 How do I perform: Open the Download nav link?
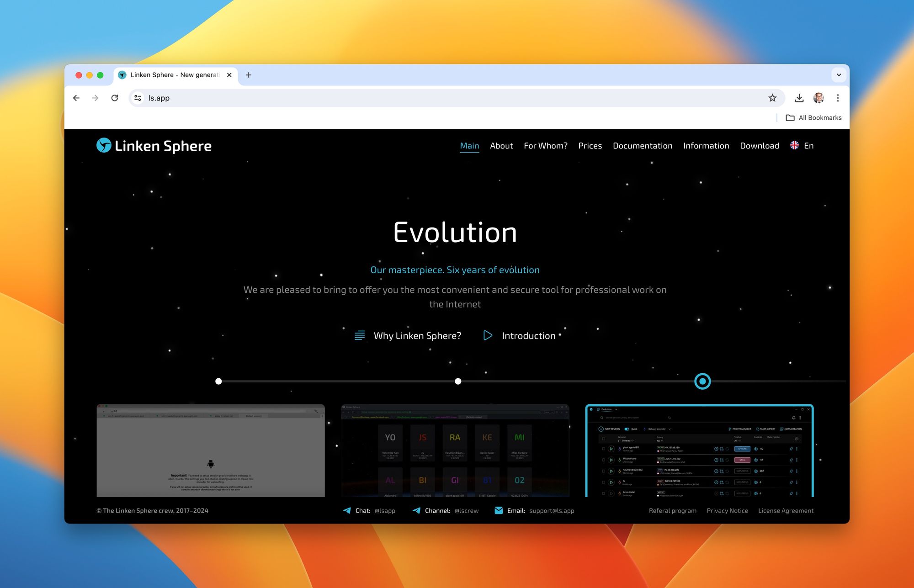[x=760, y=146]
